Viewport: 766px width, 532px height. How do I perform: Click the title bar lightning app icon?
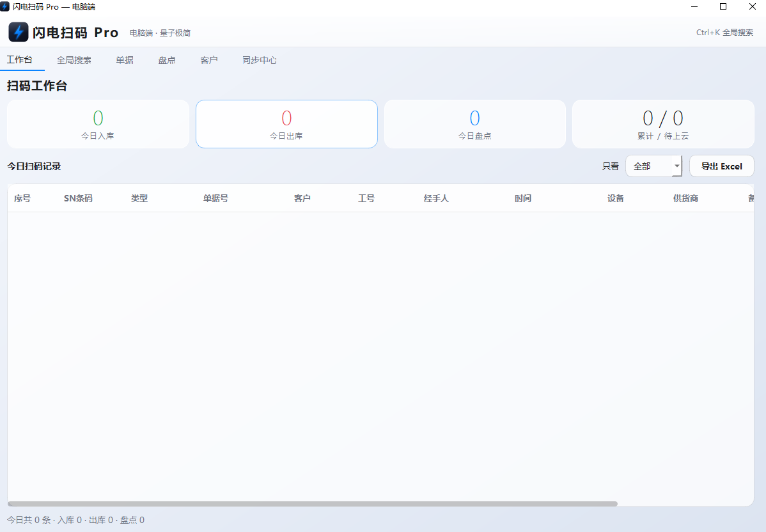(4, 6)
